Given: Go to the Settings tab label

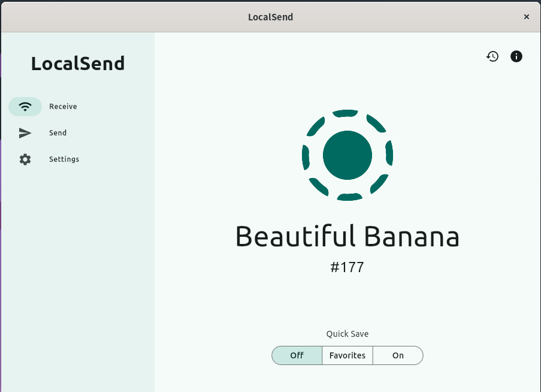Looking at the screenshot, I should click(64, 159).
